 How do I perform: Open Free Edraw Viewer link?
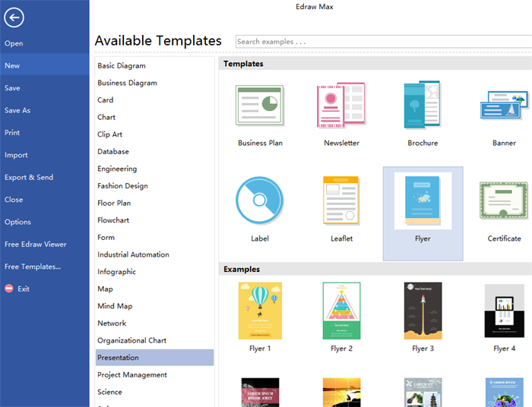point(44,245)
